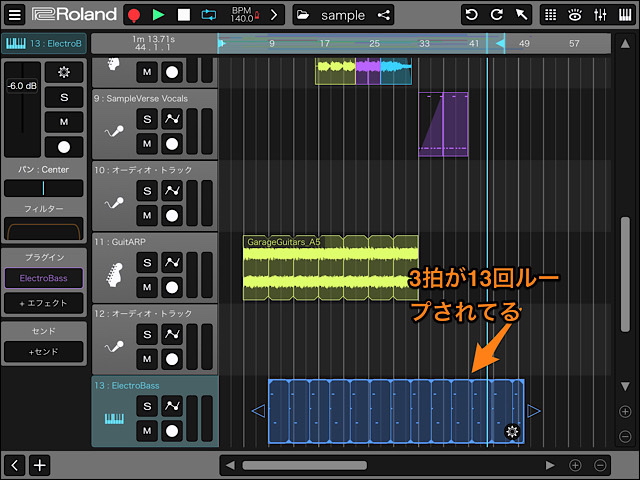Solo selected channel in left panel
Viewport: 640px width, 480px height.
[64, 97]
